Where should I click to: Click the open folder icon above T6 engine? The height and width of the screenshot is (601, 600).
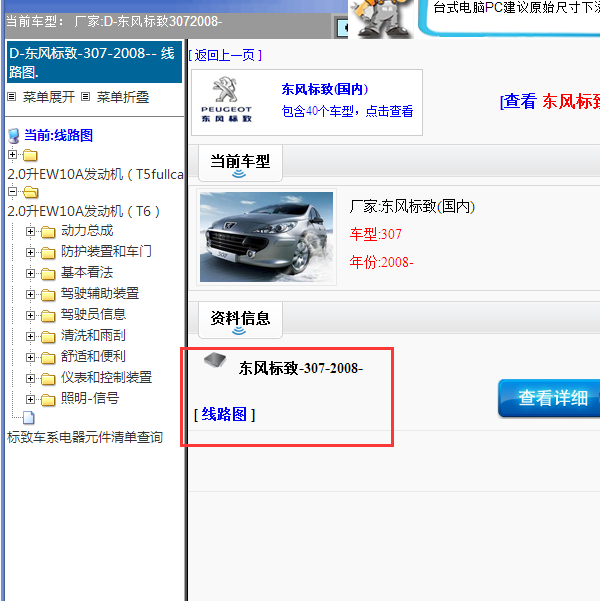tap(30, 192)
